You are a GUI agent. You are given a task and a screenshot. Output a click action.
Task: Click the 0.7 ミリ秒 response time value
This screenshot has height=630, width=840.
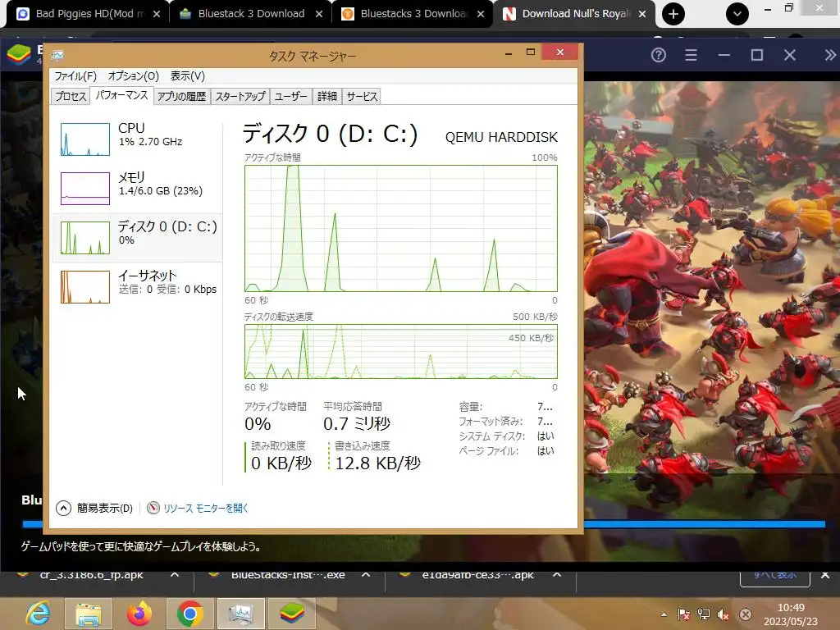click(x=356, y=424)
